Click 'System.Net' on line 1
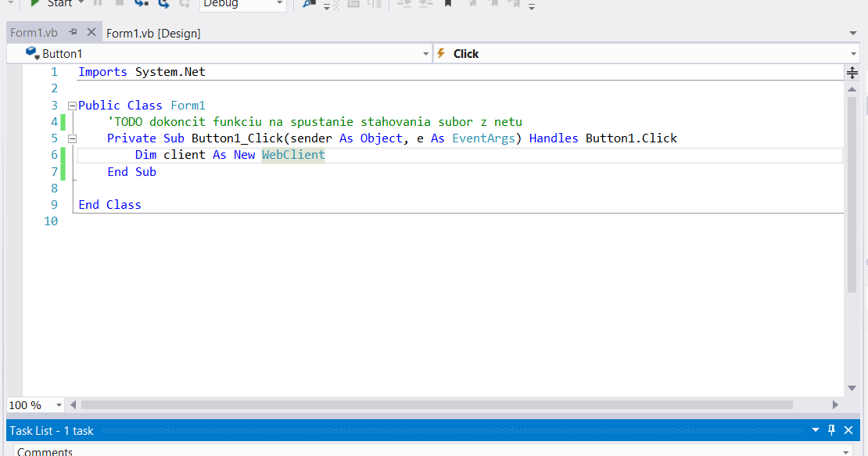 (x=170, y=72)
